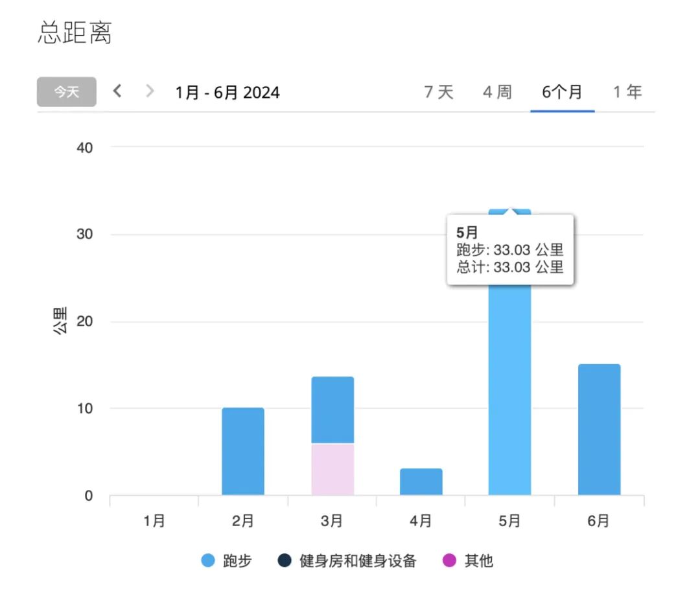Toggle 其他 series in the legend

468,560
